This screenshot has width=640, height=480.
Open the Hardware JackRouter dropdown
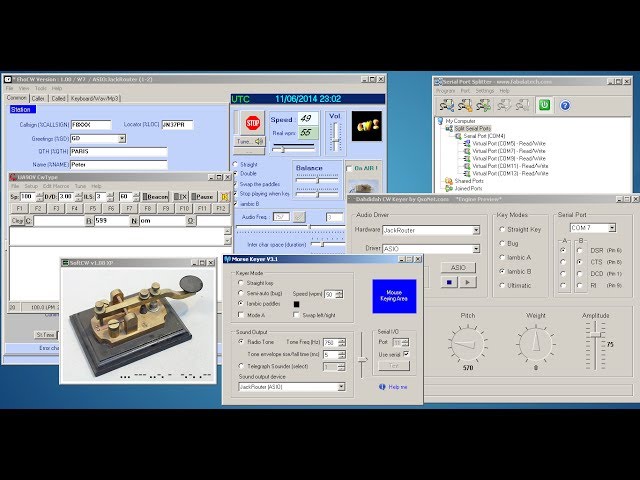(x=476, y=230)
